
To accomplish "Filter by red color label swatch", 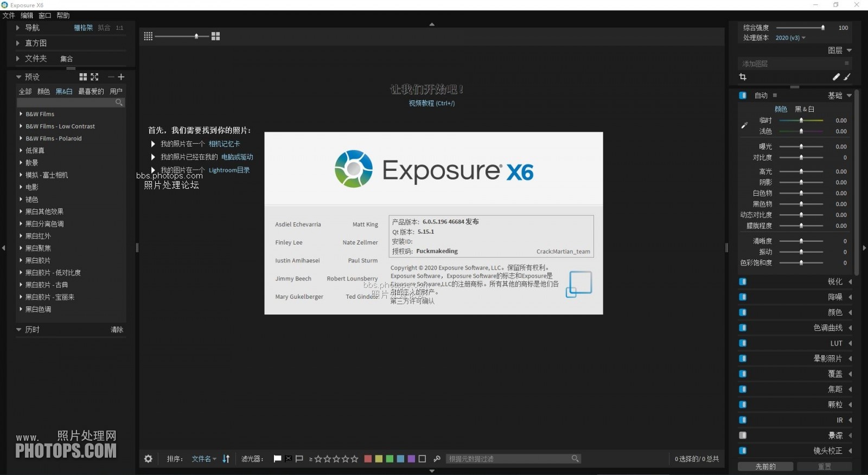I will (368, 459).
